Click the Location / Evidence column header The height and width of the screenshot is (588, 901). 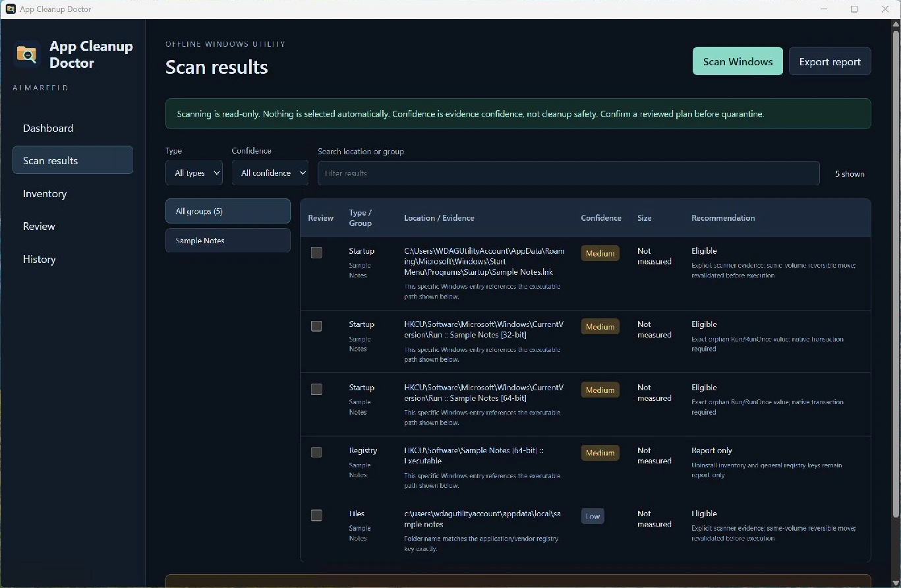point(439,218)
